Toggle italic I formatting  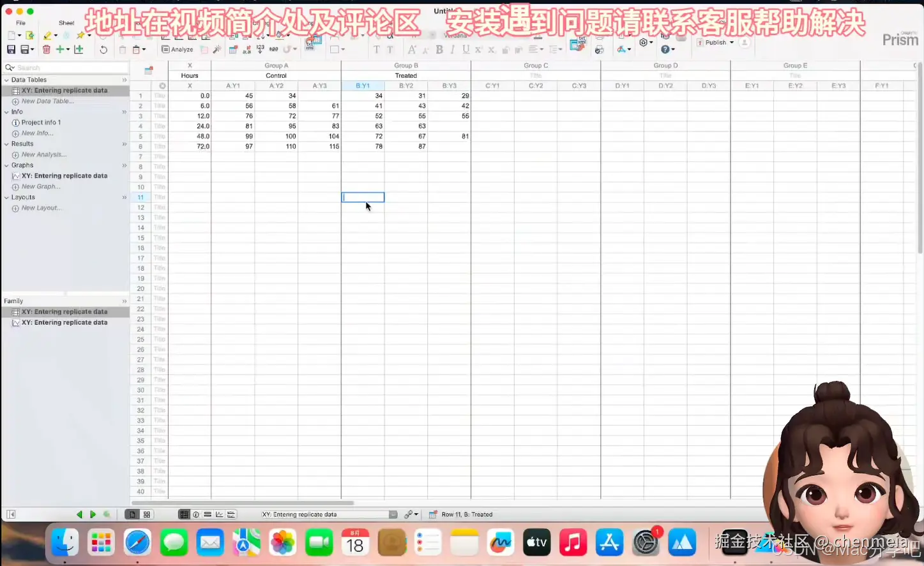click(454, 49)
